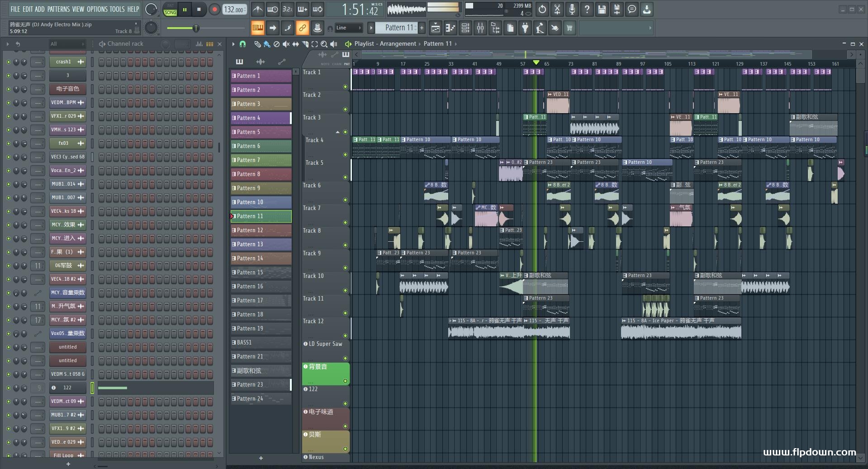Open pattern menu arrow left of Pattern 11
868x469 pixels.
point(371,28)
